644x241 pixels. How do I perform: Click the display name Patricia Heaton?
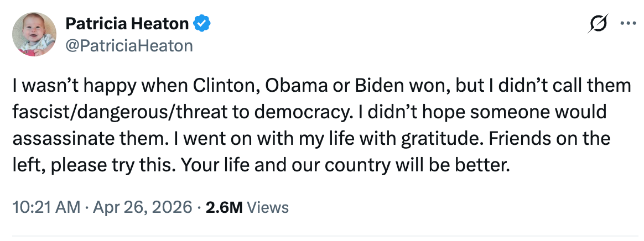[x=127, y=24]
